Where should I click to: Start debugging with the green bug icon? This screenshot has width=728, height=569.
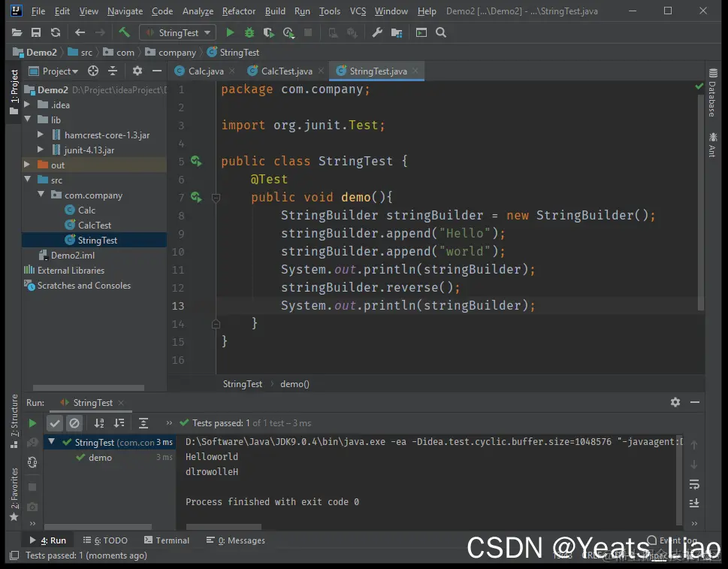click(x=249, y=32)
